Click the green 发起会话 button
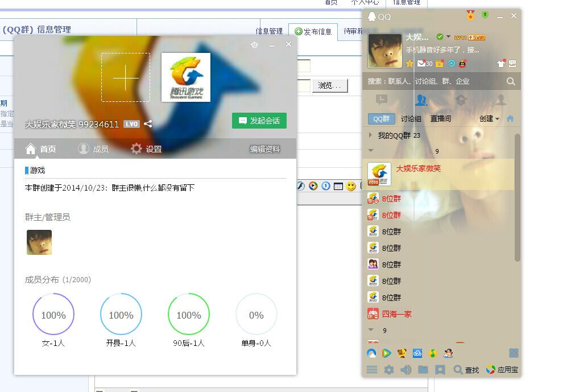 [x=259, y=121]
